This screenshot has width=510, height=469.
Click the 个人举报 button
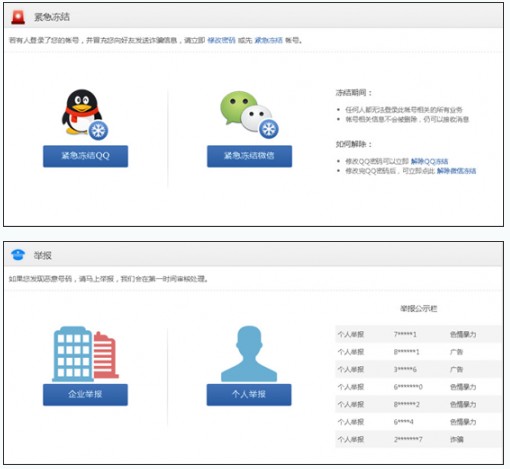pos(249,395)
